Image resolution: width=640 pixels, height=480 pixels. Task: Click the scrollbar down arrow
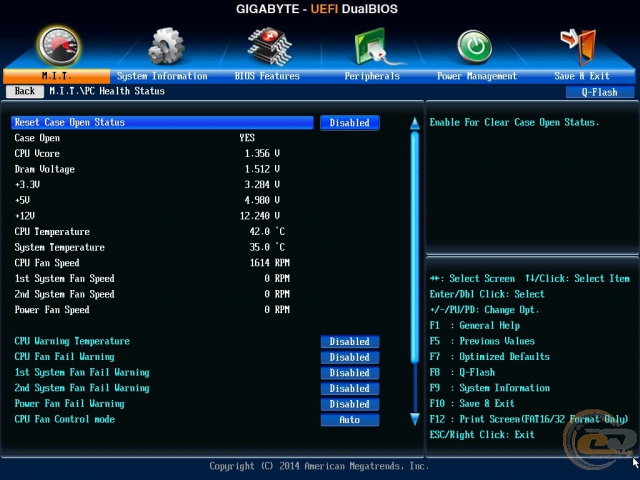[415, 419]
